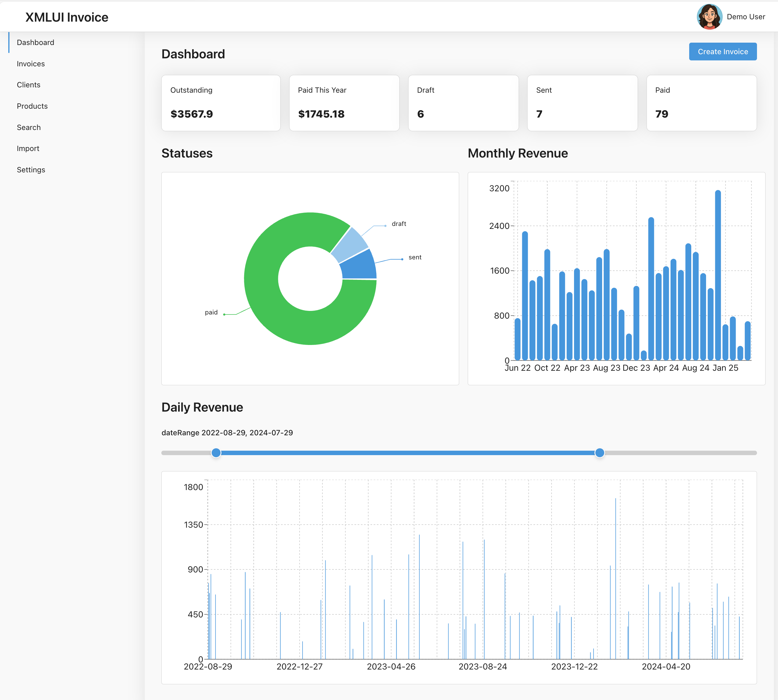
Task: Navigate to Import in sidebar
Action: (28, 148)
